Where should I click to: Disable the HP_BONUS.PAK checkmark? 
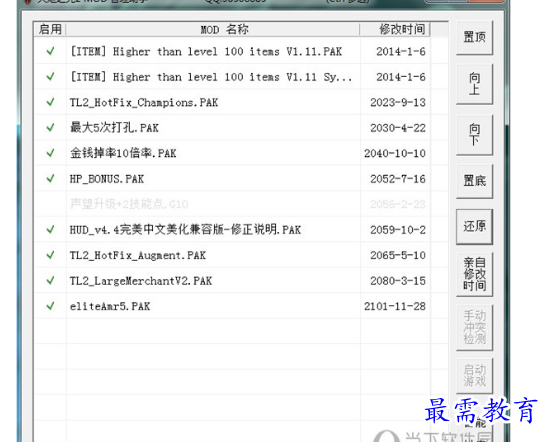(50, 179)
